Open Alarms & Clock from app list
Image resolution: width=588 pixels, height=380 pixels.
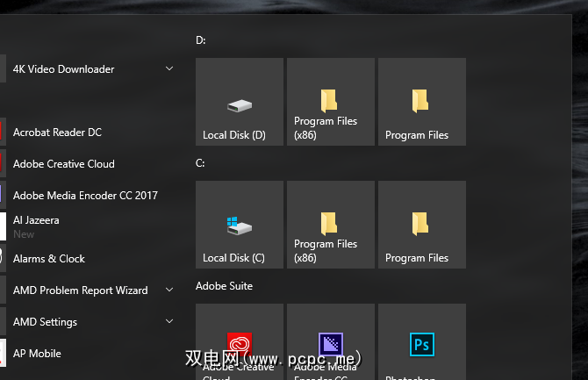tap(90, 259)
